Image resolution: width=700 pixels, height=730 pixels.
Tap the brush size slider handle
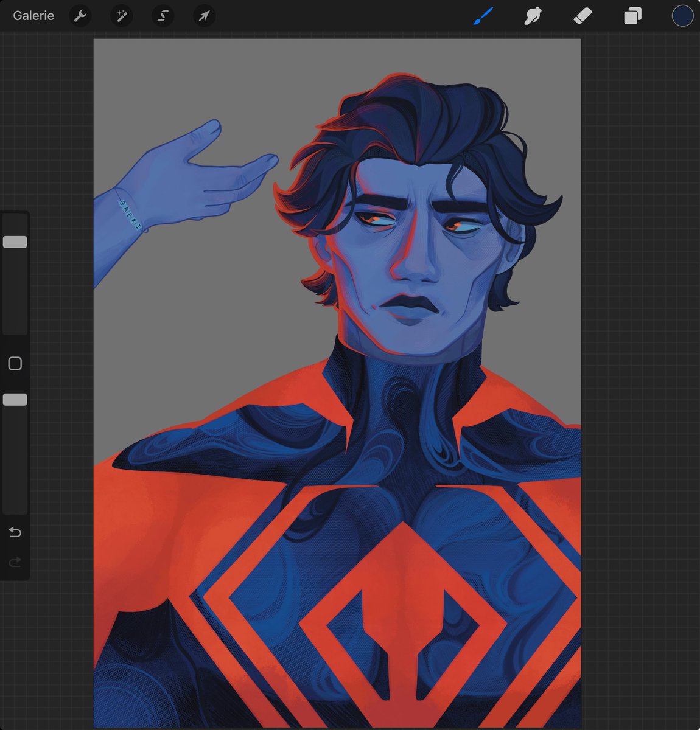[15, 242]
